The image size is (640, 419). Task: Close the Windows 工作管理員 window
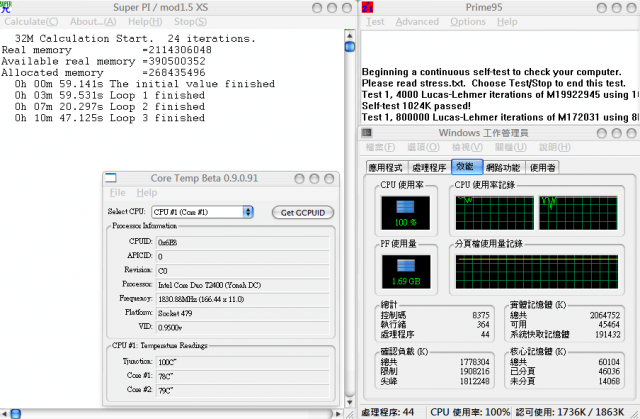631,133
